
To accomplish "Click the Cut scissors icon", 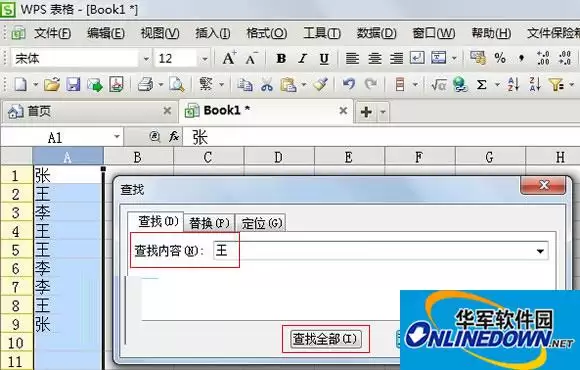I will 267,85.
